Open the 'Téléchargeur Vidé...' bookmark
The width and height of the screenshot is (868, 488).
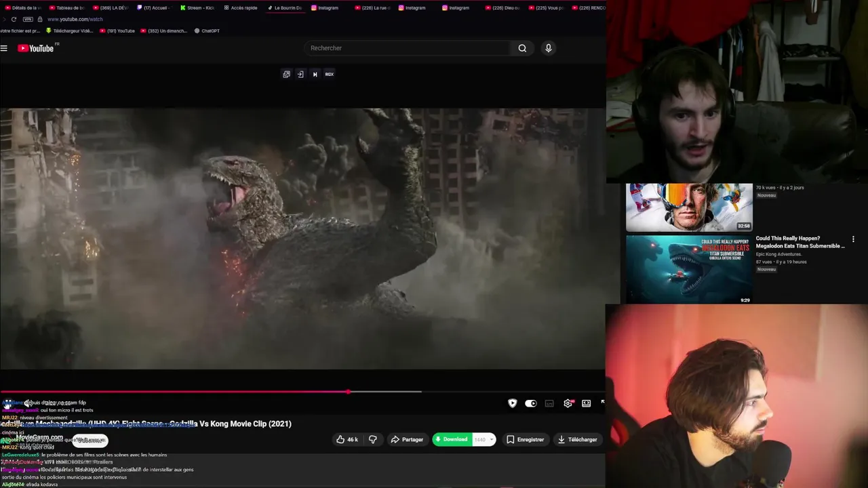point(69,30)
